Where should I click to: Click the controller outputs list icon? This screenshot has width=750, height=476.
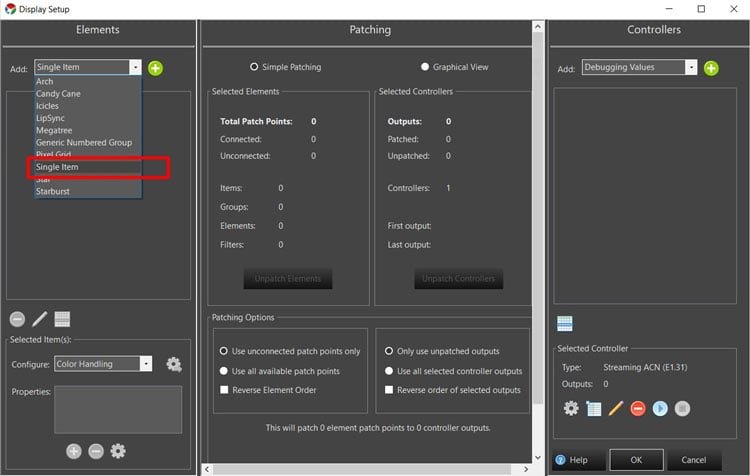pos(593,408)
